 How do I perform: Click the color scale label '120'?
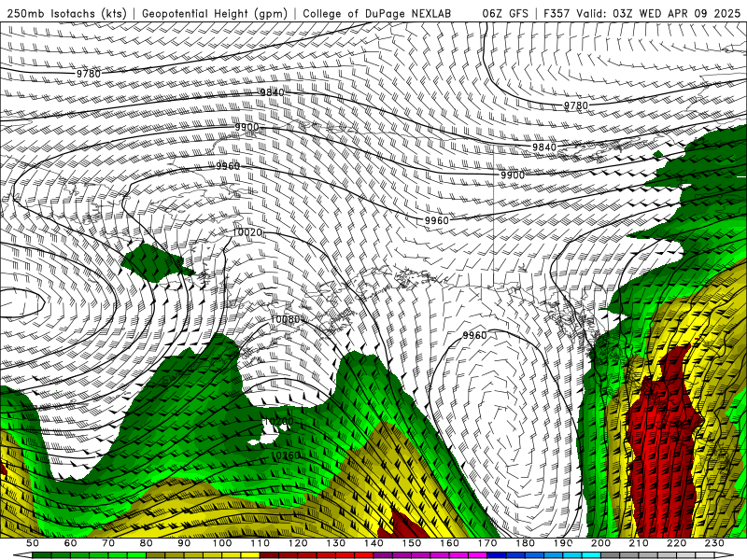pos(298,543)
